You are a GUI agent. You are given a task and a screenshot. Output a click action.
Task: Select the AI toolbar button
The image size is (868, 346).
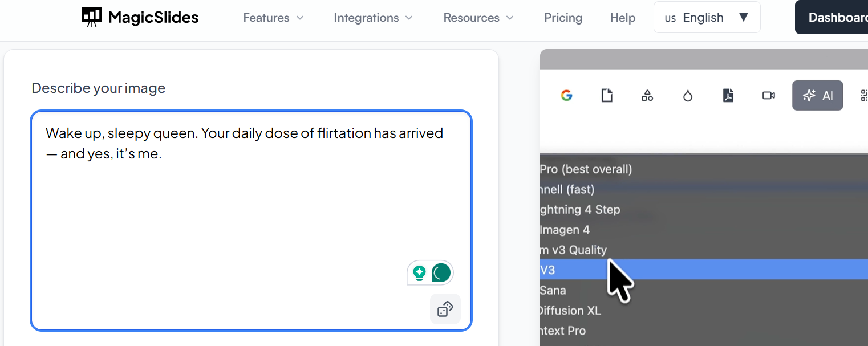click(x=817, y=96)
